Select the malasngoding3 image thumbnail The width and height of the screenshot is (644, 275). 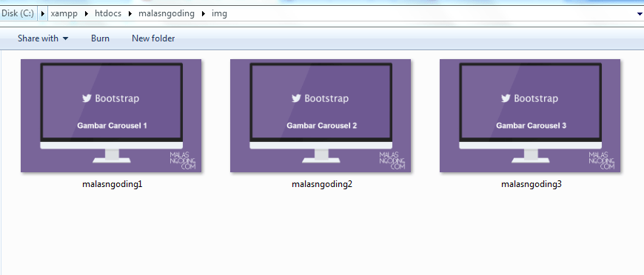click(530, 116)
